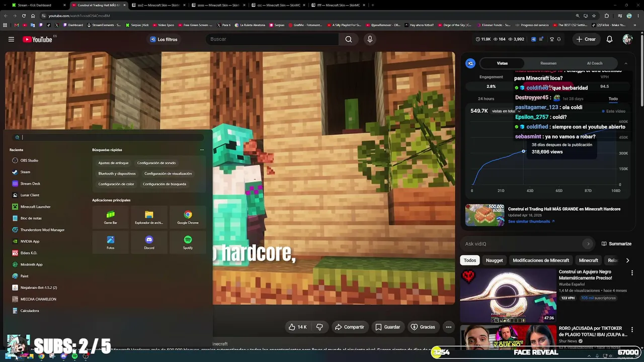Open quick searches more options ellipsis
Viewport: 644px width, 362px height.
[x=202, y=150]
